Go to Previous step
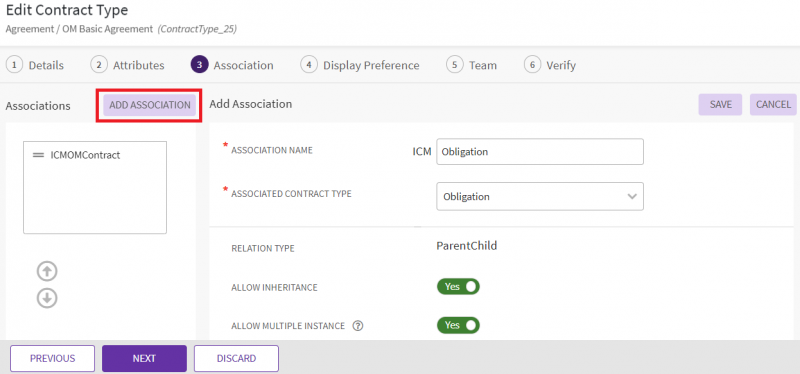The height and width of the screenshot is (374, 800). tap(53, 359)
